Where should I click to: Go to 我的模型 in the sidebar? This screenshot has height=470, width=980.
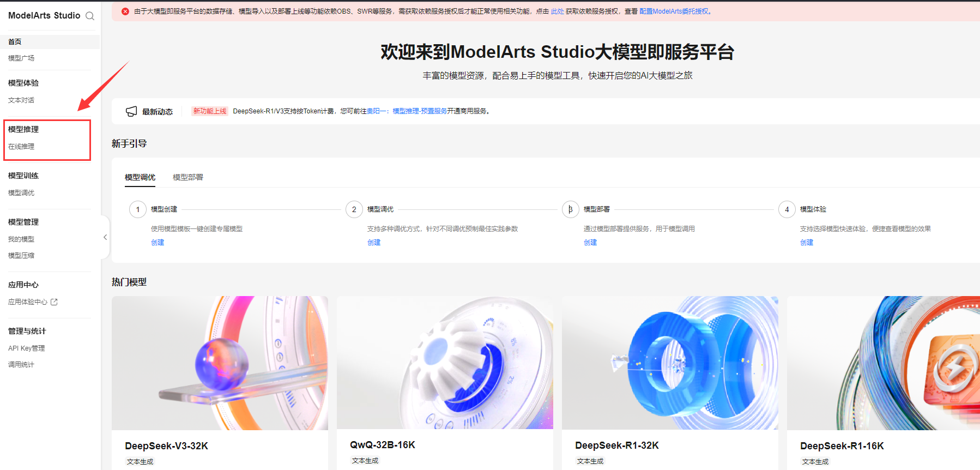click(21, 239)
